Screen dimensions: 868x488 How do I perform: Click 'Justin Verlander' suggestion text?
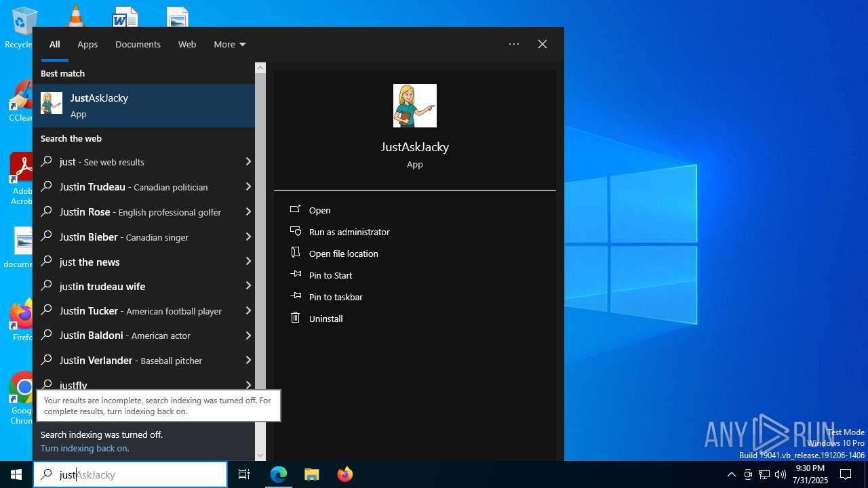[x=96, y=360]
